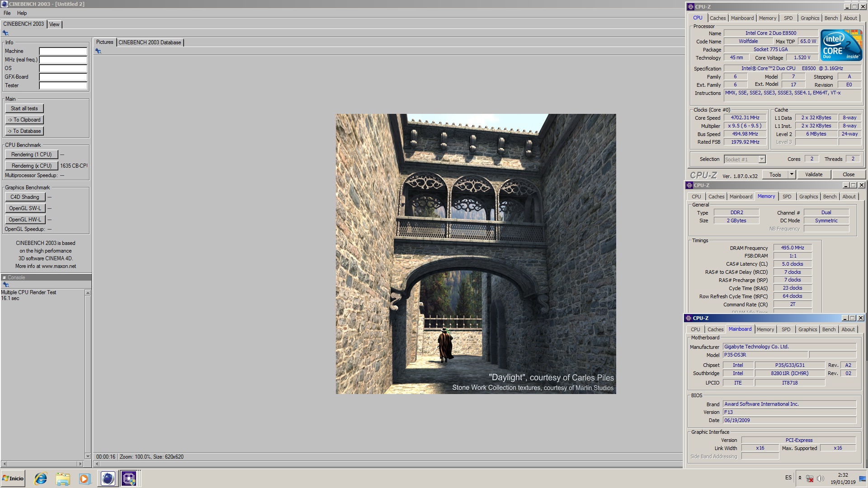The height and width of the screenshot is (488, 868).
Task: Click the taskbar clock
Action: coord(843,479)
